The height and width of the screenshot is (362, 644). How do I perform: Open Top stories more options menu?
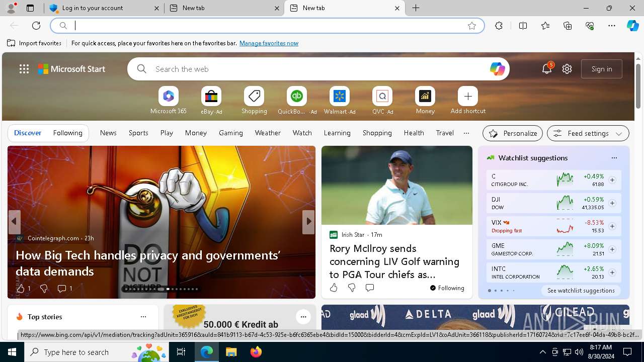(143, 317)
